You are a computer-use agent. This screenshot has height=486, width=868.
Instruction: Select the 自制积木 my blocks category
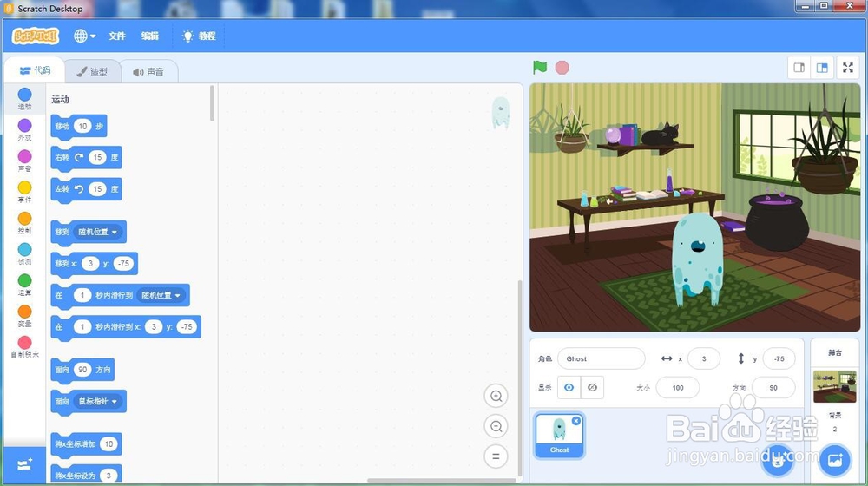[x=24, y=346]
